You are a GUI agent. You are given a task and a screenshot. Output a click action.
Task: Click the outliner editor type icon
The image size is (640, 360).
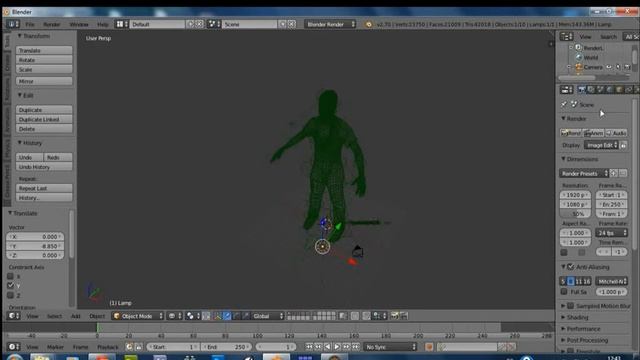566,37
